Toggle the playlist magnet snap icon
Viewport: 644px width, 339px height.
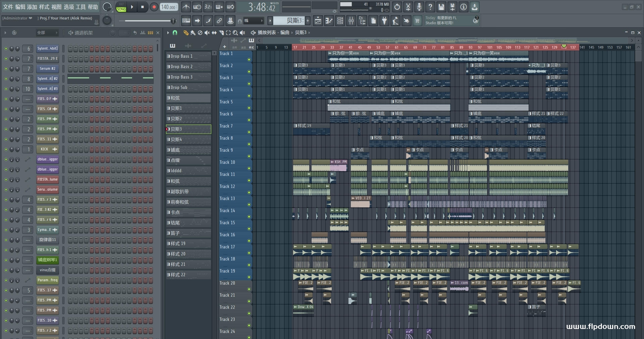click(175, 33)
